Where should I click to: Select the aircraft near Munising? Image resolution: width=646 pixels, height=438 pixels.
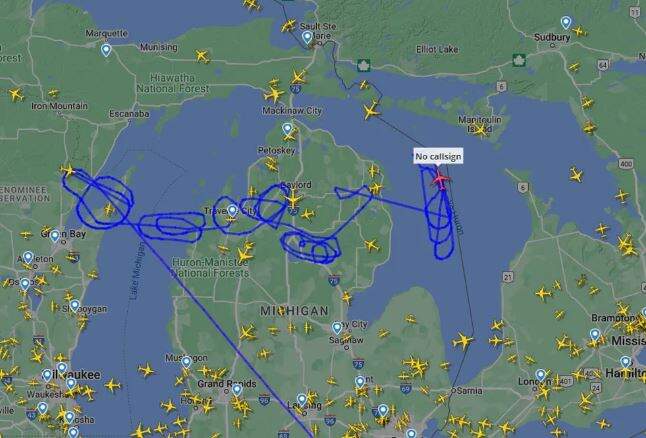202,56
